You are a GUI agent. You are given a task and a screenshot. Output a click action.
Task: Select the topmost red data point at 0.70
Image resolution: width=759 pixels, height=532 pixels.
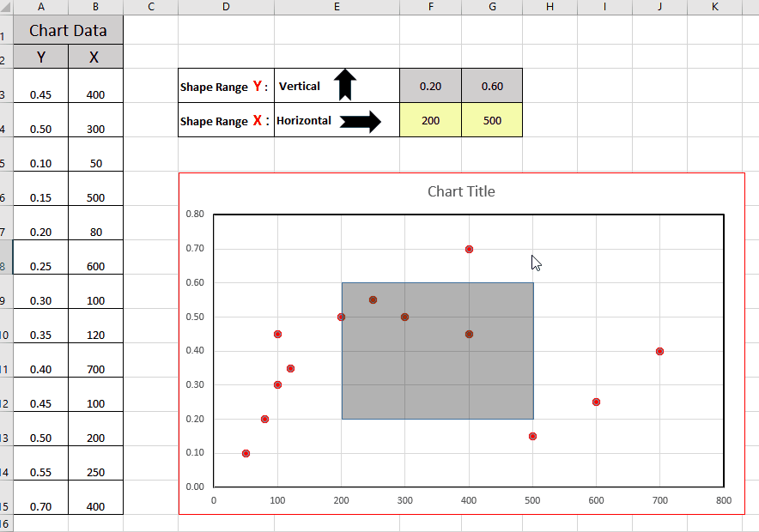469,249
